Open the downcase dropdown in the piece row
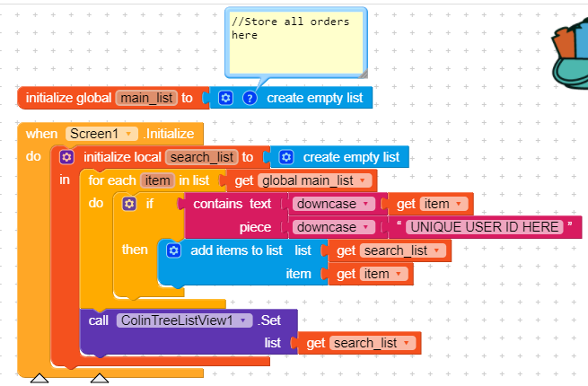The height and width of the screenshot is (386, 588). click(365, 227)
